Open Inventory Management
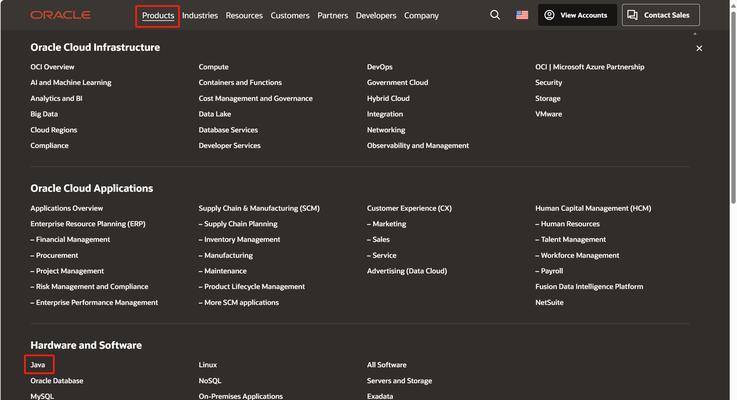 239,239
